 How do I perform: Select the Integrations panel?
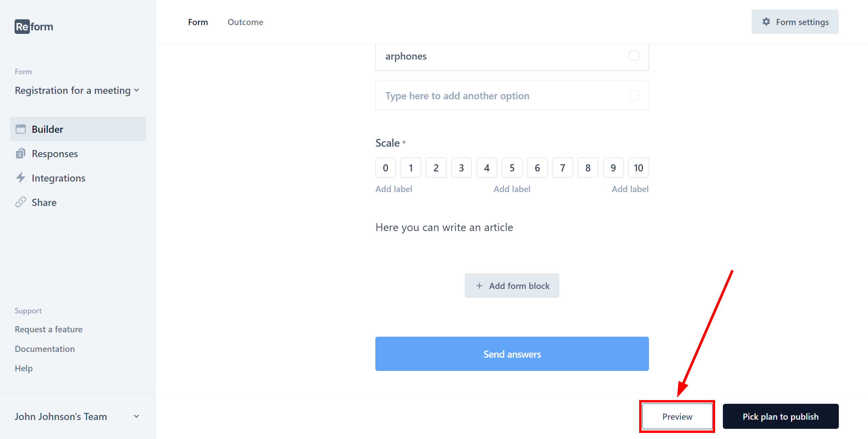coord(58,178)
